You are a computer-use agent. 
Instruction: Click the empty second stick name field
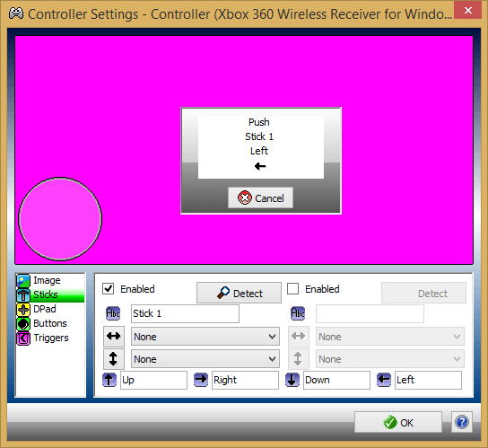(x=370, y=313)
